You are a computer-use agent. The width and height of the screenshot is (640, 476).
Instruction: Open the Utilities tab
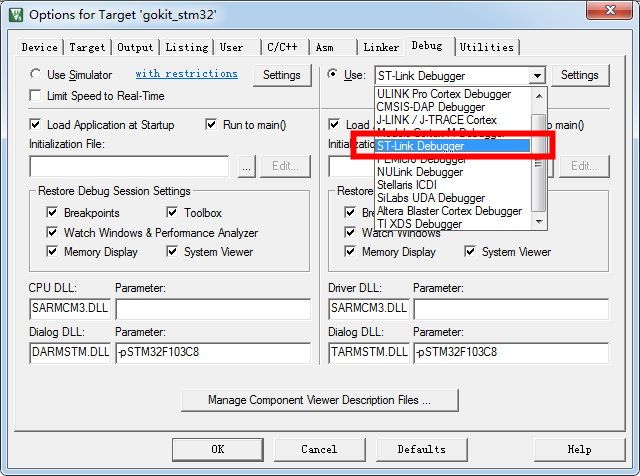(x=487, y=47)
